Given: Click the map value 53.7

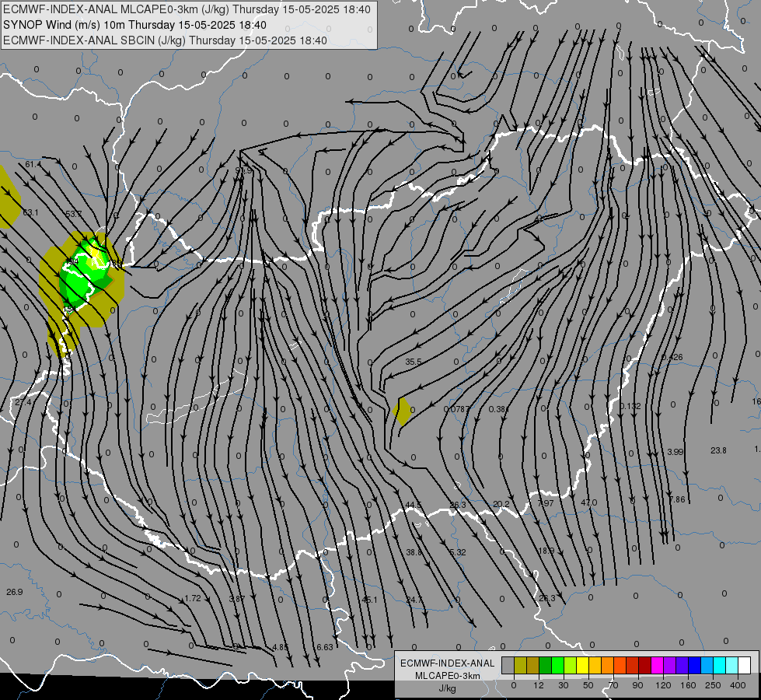Looking at the screenshot, I should (x=73, y=214).
